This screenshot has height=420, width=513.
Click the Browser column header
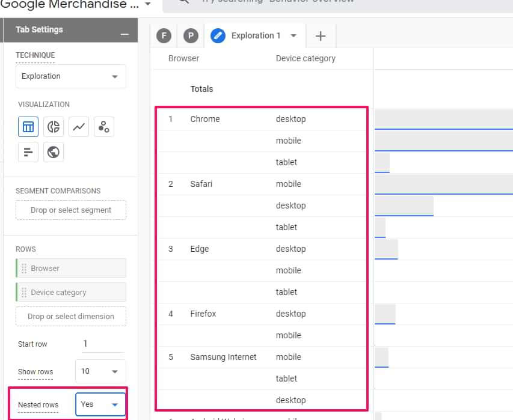pyautogui.click(x=183, y=58)
